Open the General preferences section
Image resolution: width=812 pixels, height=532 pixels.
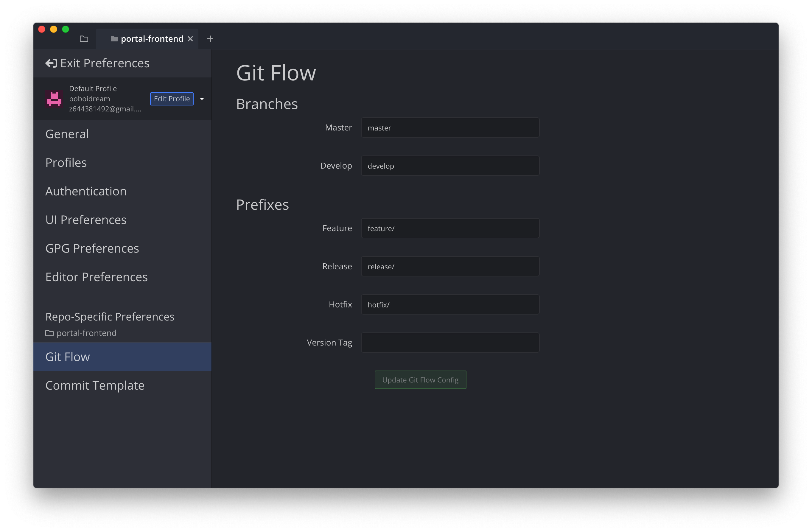[67, 134]
